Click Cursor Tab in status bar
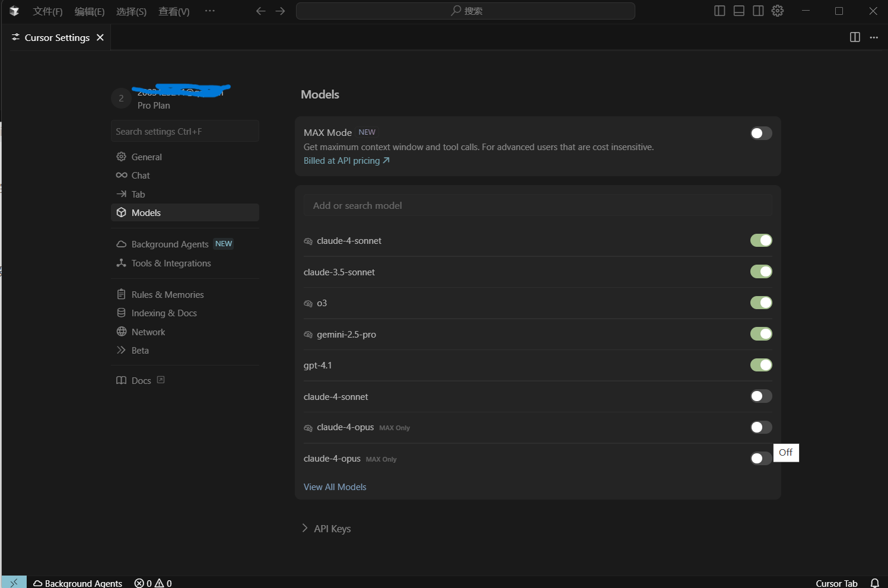888x588 pixels. pyautogui.click(x=836, y=583)
